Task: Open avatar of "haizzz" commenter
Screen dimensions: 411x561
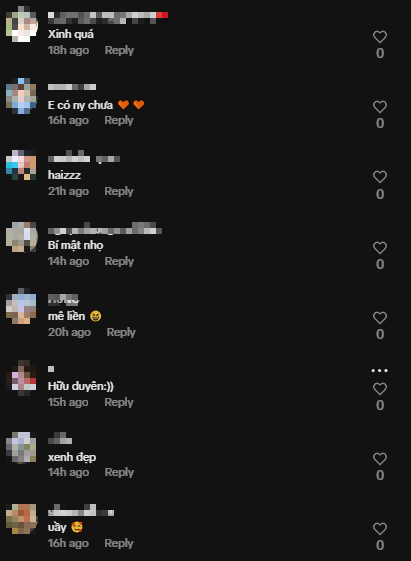Action: tap(21, 165)
